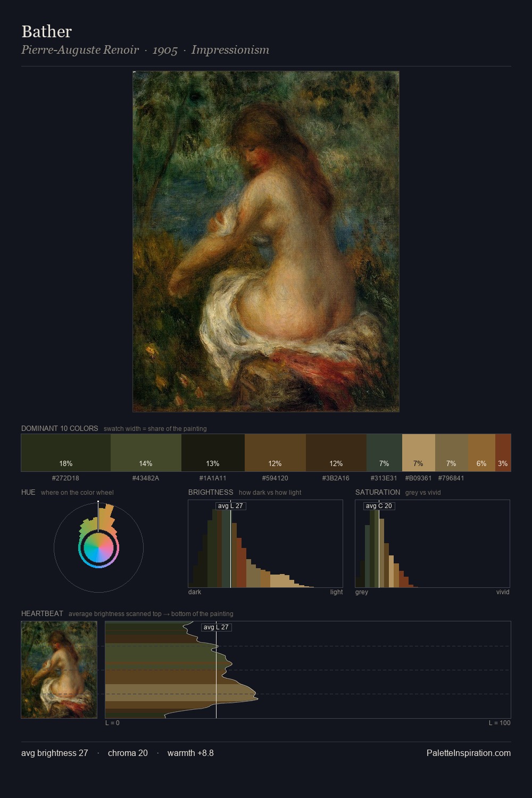Select the 12% brown swatch above #594120
Viewport: 532px width, 798px height.
coord(275,453)
